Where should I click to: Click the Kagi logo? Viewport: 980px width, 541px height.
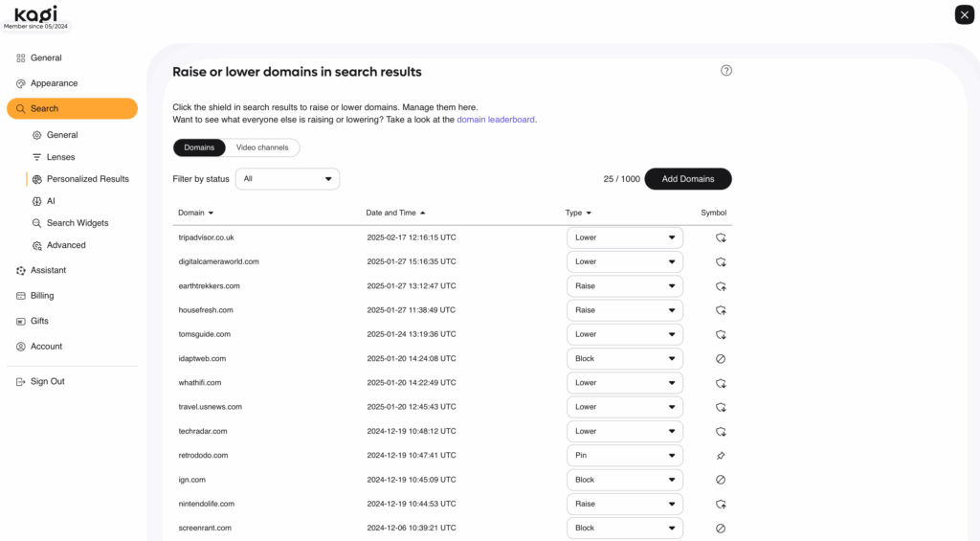coord(35,13)
